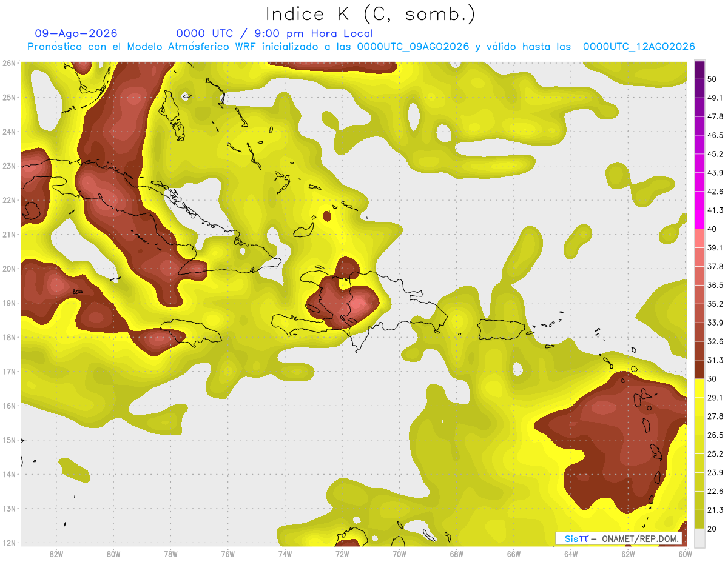This screenshot has height=562, width=728.
Task: Click the '26.5' color scale label
Action: (x=715, y=435)
